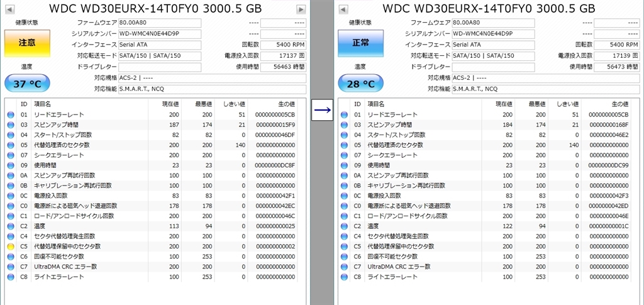Click SATA/150 transfer mode field in normal panel
Image resolution: width=644 pixels, height=305 pixels.
[x=493, y=56]
